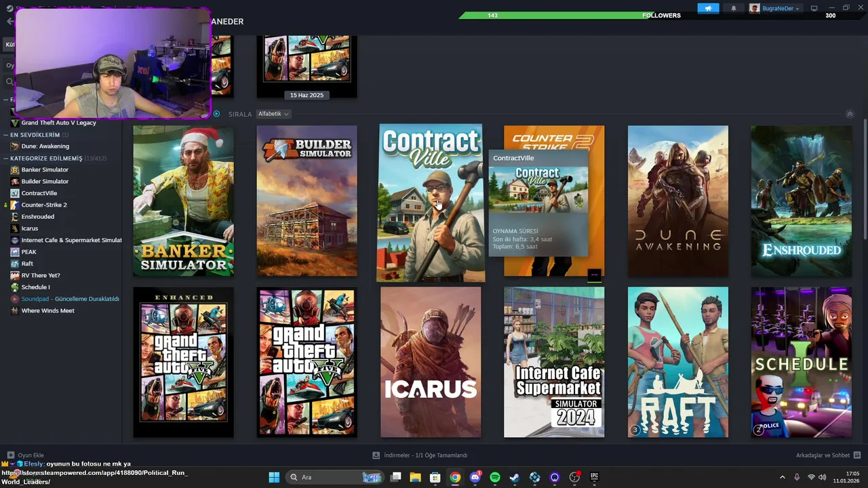Screen dimensions: 868x488
Task: Select RV There Yet? in sidebar
Action: (x=41, y=275)
